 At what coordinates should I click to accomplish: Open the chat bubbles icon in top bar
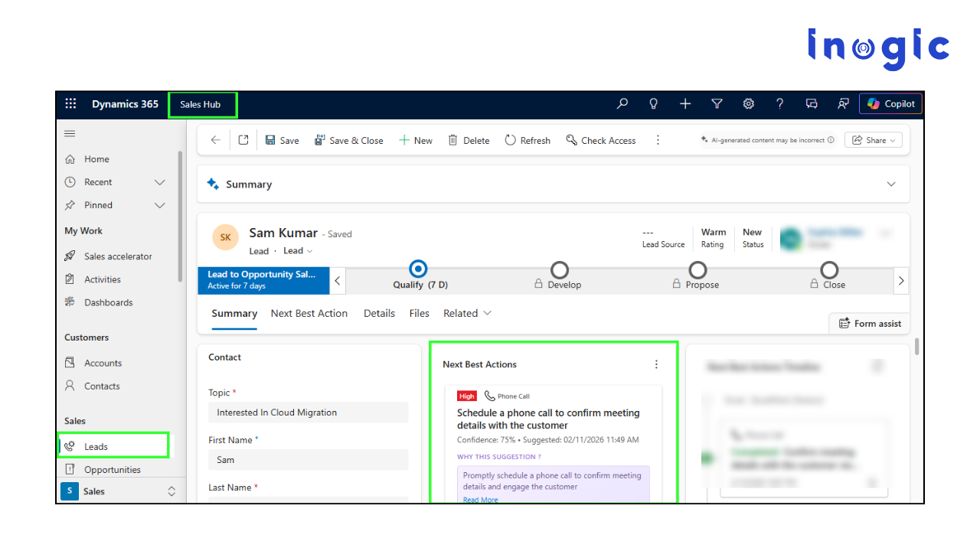812,104
